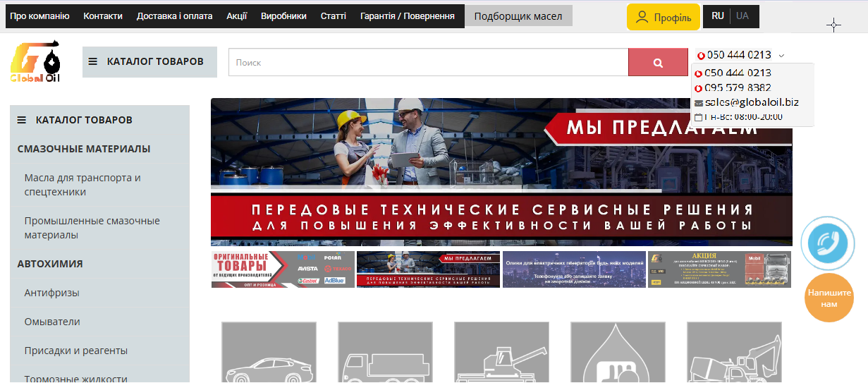Image resolution: width=868 pixels, height=383 pixels.
Task: Click the main 'МЫ ПРЕДЛАГАЕМ' banner
Action: [x=501, y=172]
